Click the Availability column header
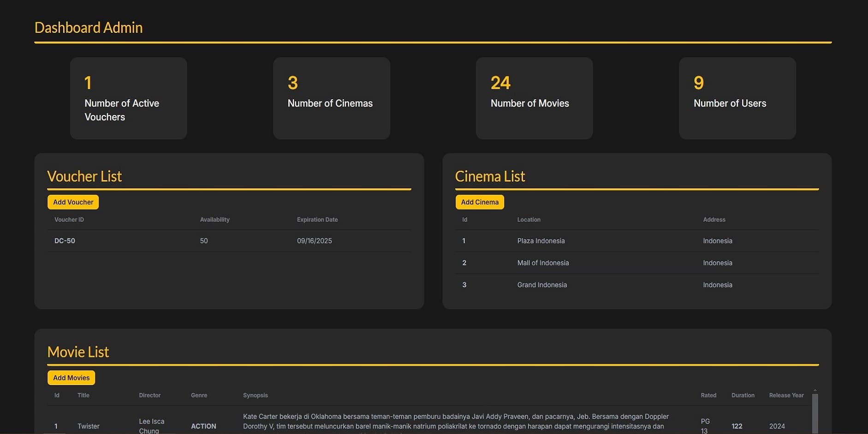This screenshot has width=868, height=434. (x=214, y=220)
